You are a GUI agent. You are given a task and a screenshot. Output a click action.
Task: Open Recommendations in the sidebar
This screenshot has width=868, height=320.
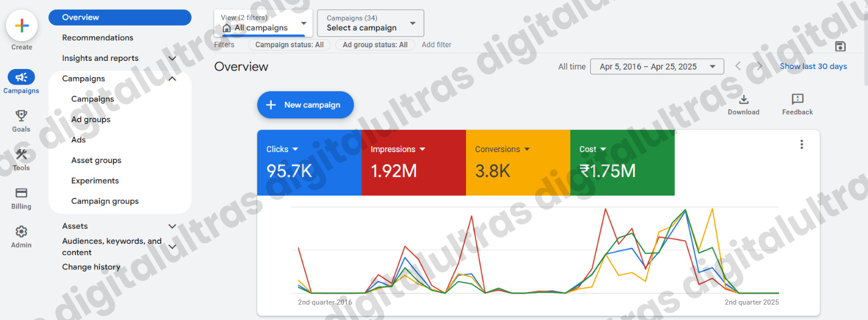(x=98, y=37)
